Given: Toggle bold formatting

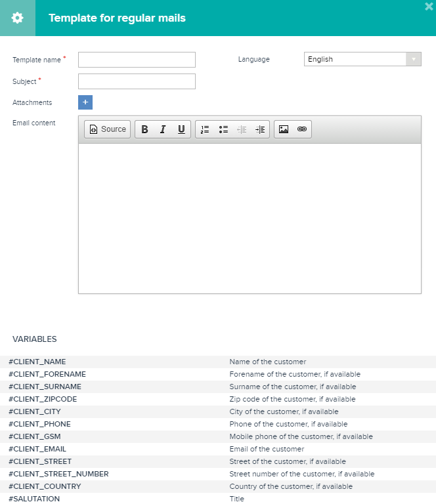Looking at the screenshot, I should click(144, 129).
